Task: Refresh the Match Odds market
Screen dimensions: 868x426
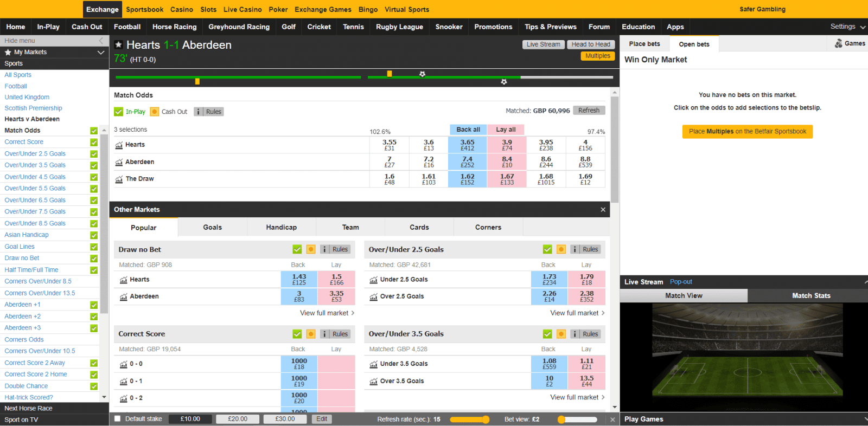Action: click(589, 111)
